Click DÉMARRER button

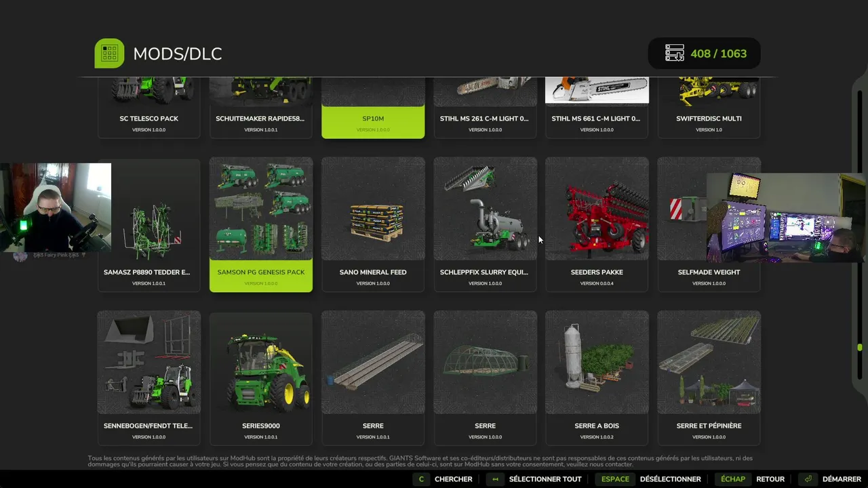pos(842,479)
